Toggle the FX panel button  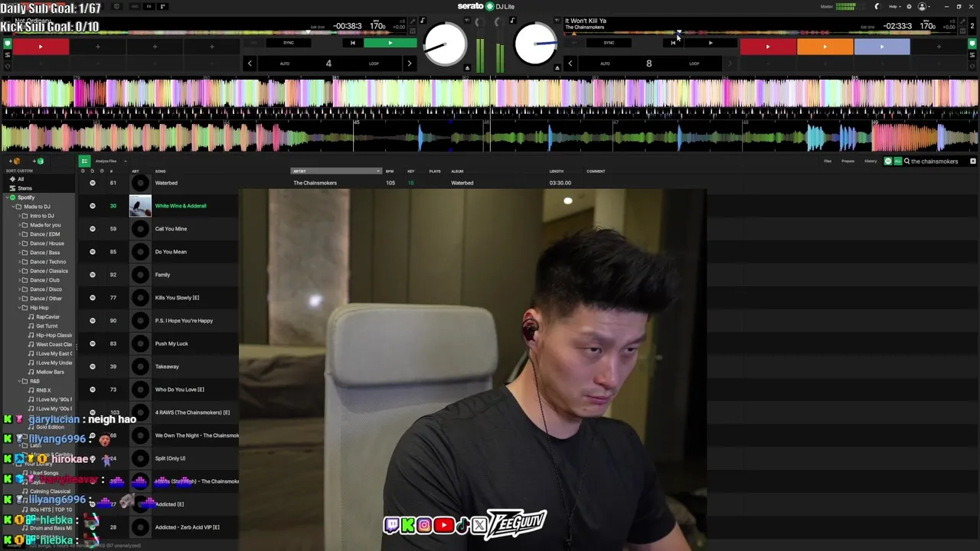click(149, 7)
